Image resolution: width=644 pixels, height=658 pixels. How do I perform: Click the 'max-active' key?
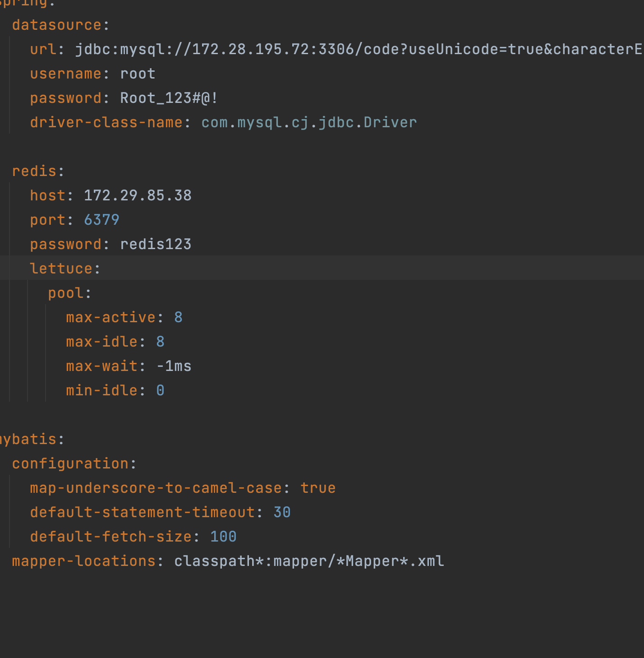click(x=111, y=317)
